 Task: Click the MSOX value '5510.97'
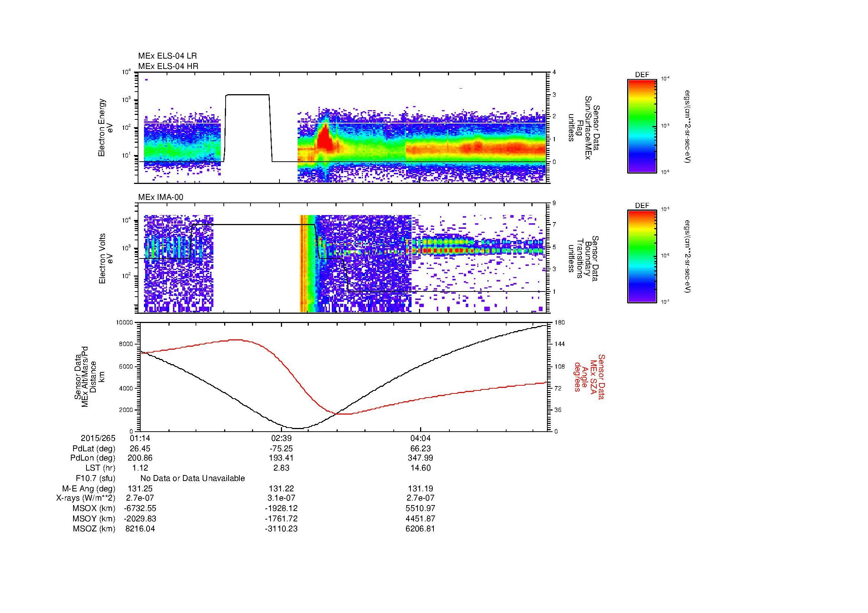point(420,508)
